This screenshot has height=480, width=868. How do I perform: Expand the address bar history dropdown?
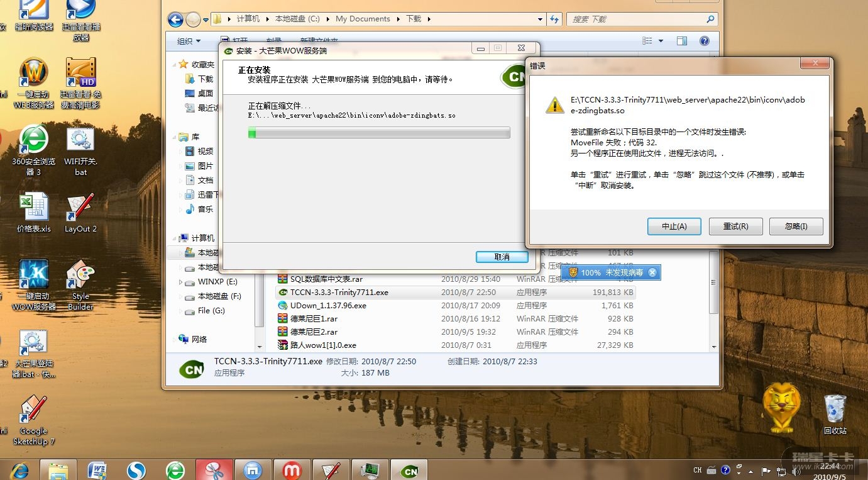(x=540, y=20)
